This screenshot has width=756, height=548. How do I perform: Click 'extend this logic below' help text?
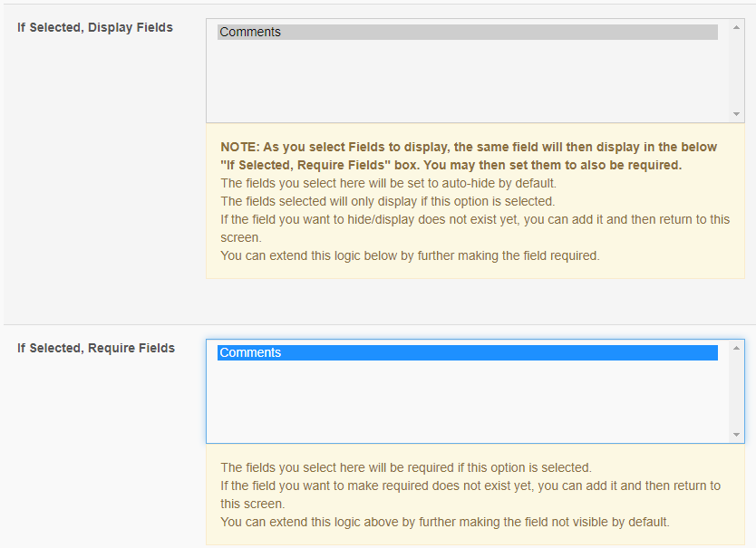[x=411, y=255]
